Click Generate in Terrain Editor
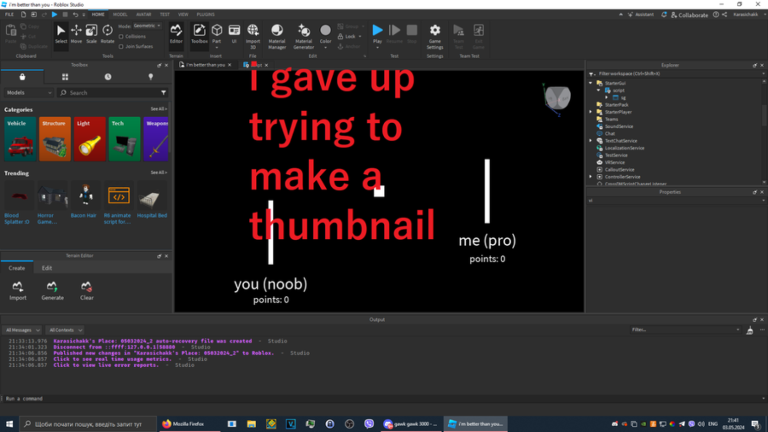Image resolution: width=768 pixels, height=432 pixels. [52, 290]
